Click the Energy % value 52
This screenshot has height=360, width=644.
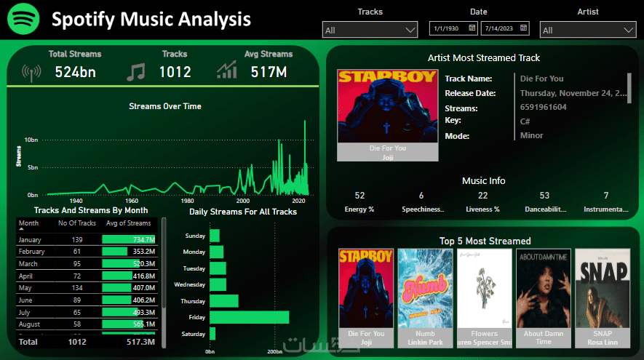(359, 196)
